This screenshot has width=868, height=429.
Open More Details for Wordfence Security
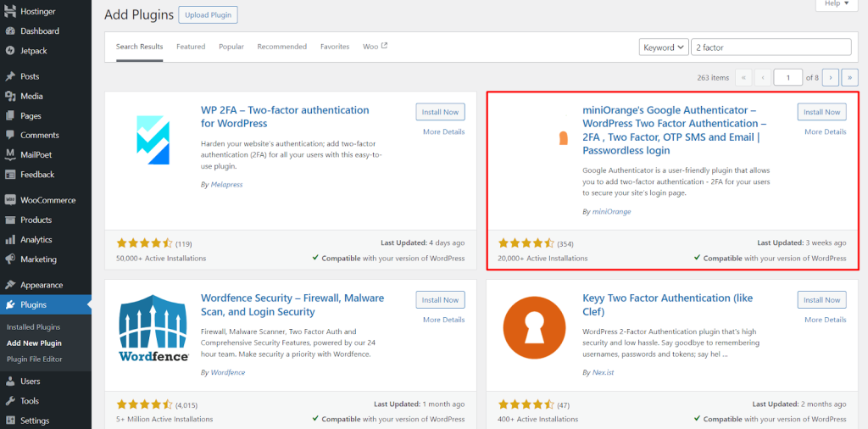tap(444, 320)
